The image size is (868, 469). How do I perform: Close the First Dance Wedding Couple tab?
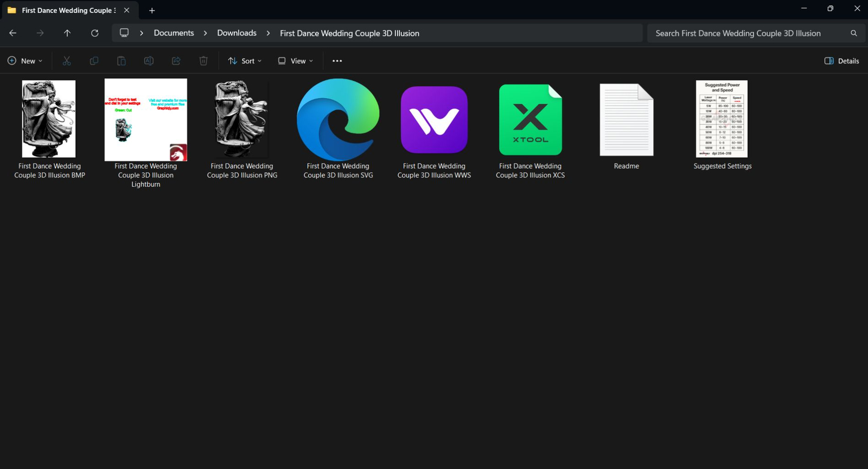126,10
